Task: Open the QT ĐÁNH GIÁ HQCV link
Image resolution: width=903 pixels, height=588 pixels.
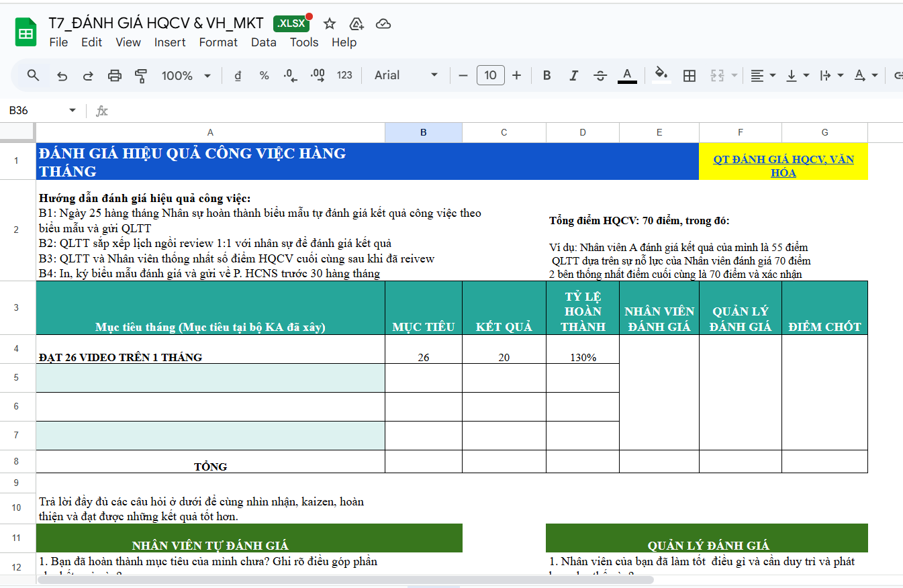Action: (x=783, y=166)
